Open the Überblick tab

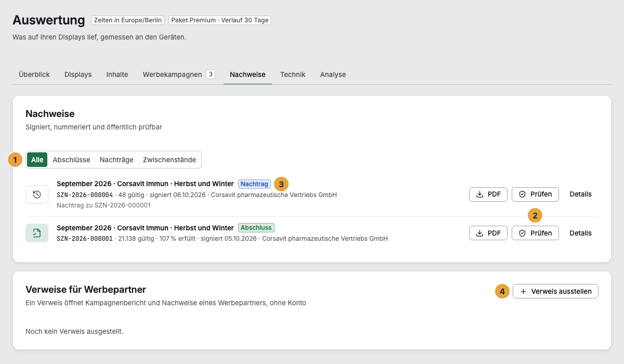(x=34, y=74)
